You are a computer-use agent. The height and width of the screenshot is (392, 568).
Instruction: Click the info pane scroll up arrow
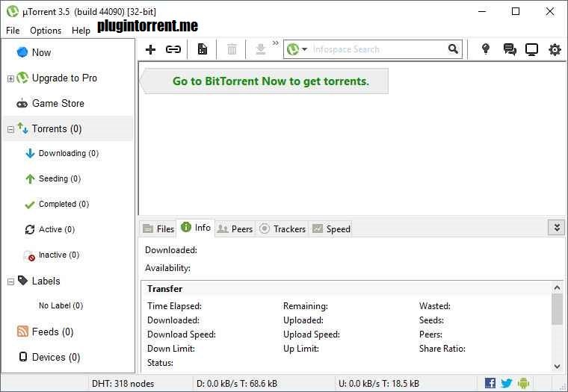(557, 288)
